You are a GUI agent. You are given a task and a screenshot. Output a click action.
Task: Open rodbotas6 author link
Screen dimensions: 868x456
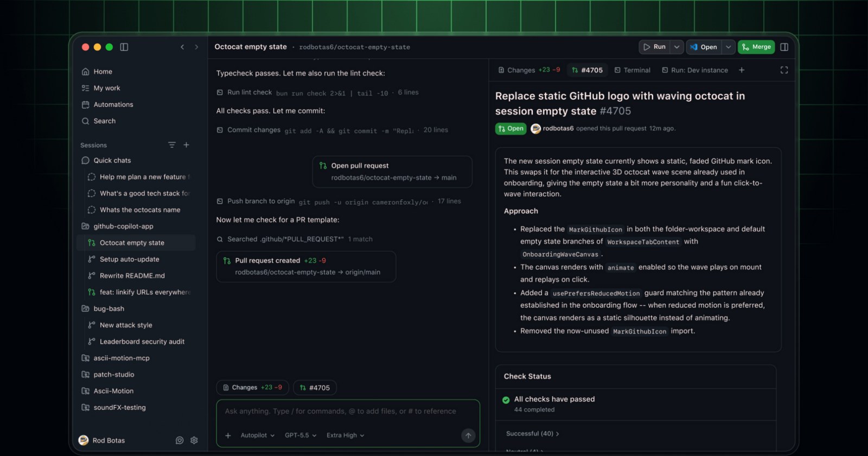[558, 129]
